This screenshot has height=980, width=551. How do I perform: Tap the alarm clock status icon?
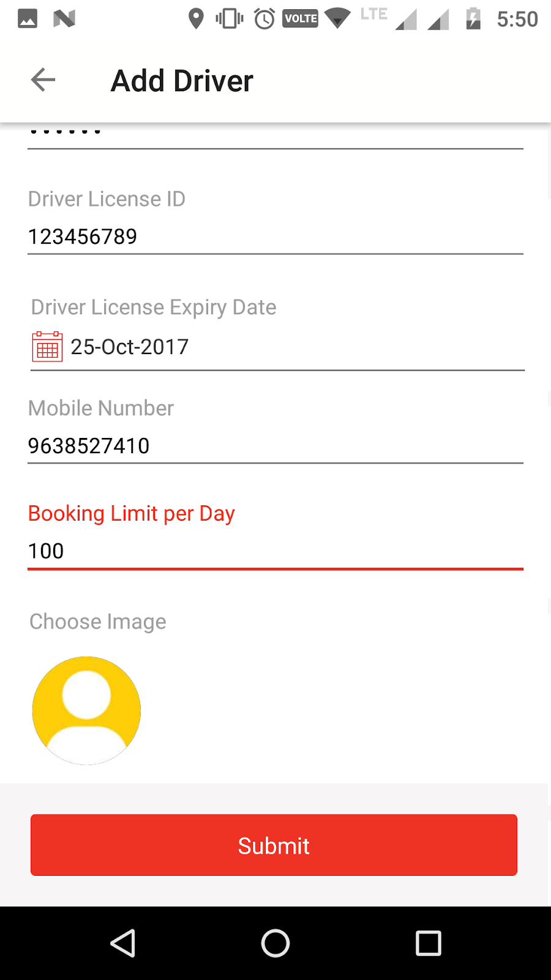[x=264, y=18]
